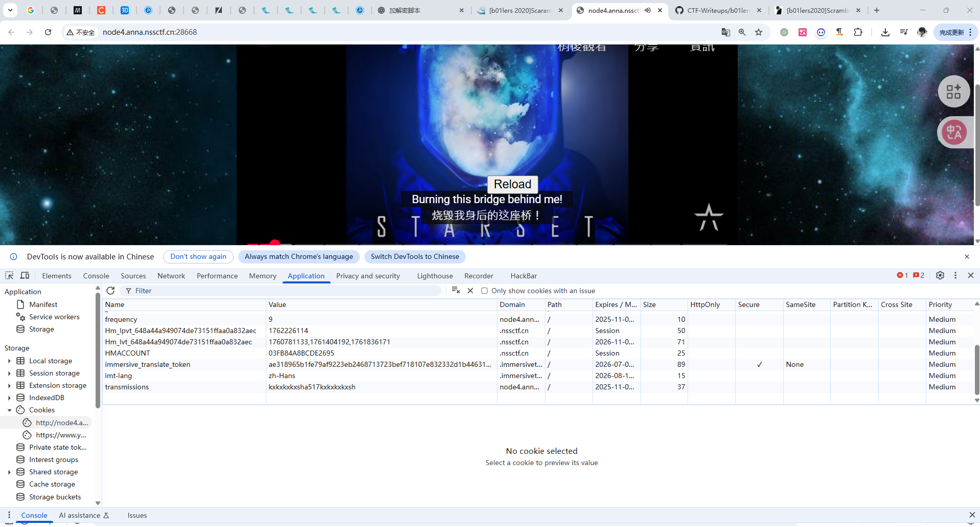
Task: Open Cache storage in sidebar
Action: pyautogui.click(x=52, y=484)
